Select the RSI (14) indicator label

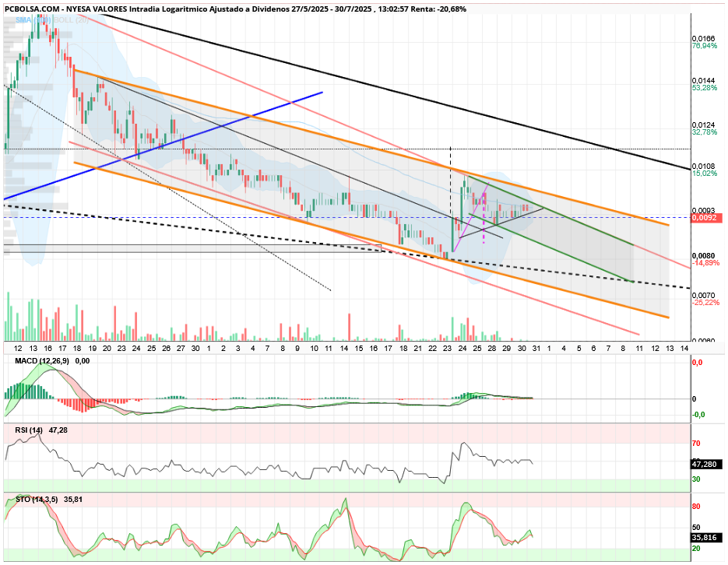[29, 430]
